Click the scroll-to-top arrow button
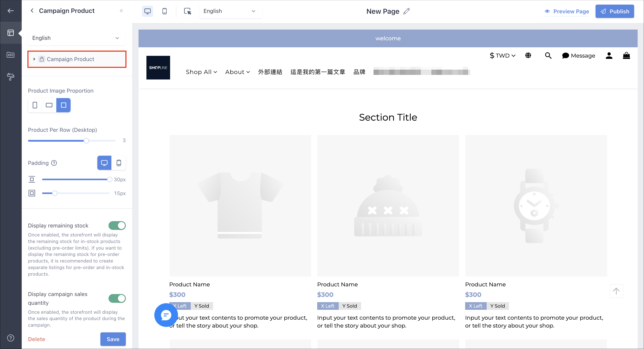644x349 pixels. (616, 291)
